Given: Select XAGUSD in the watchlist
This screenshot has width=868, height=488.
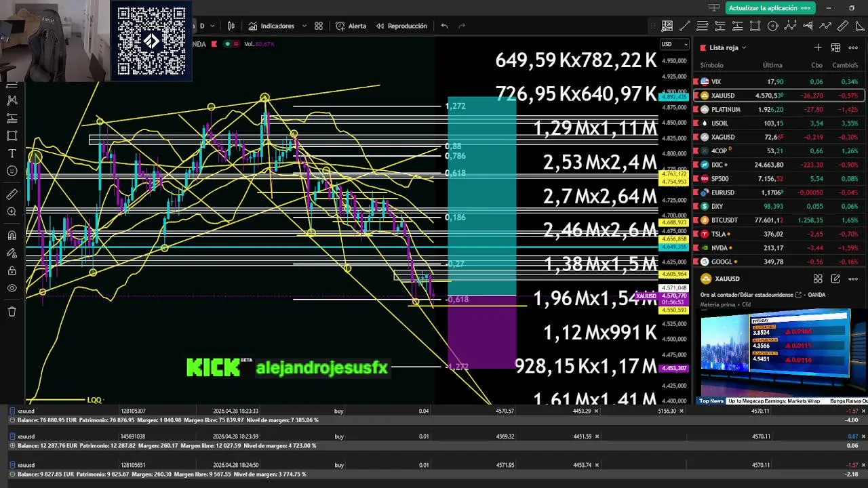Looking at the screenshot, I should click(x=779, y=137).
